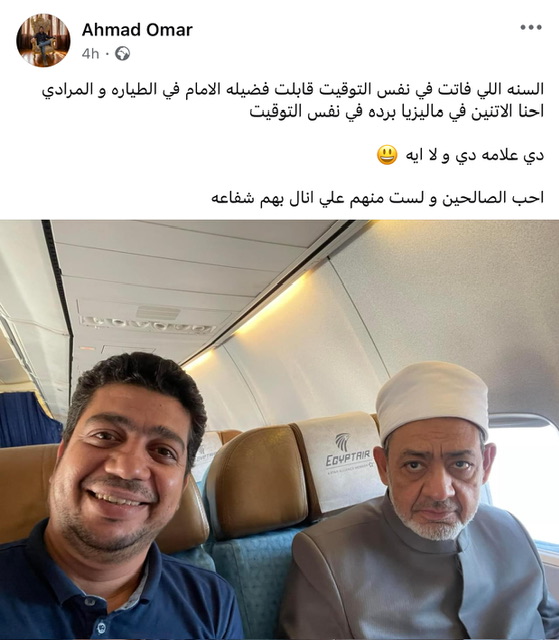
Task: Click the EGYPTAIR text on seat cover
Action: click(x=348, y=458)
